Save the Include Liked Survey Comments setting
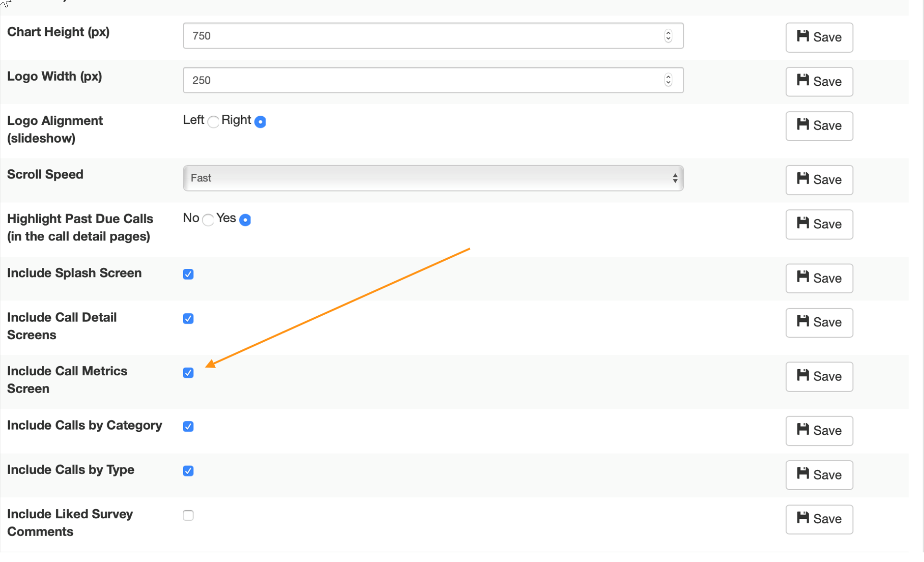 point(819,519)
